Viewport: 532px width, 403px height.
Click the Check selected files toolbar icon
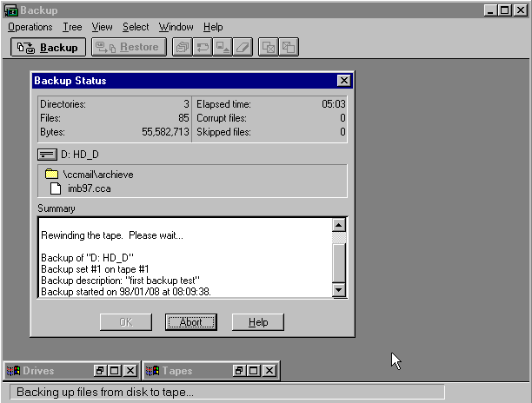(x=269, y=47)
